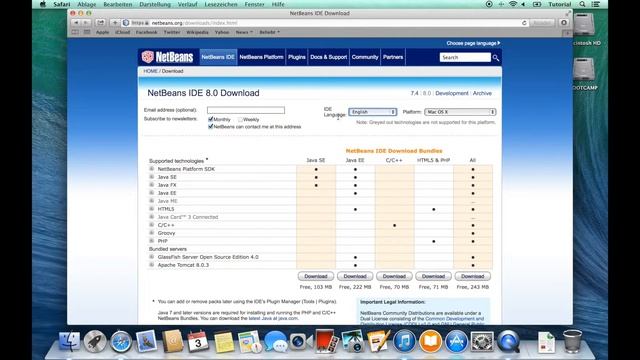The width and height of the screenshot is (640, 360).
Task: Open the Beliebt bookmarks dropdown
Action: pyautogui.click(x=269, y=32)
